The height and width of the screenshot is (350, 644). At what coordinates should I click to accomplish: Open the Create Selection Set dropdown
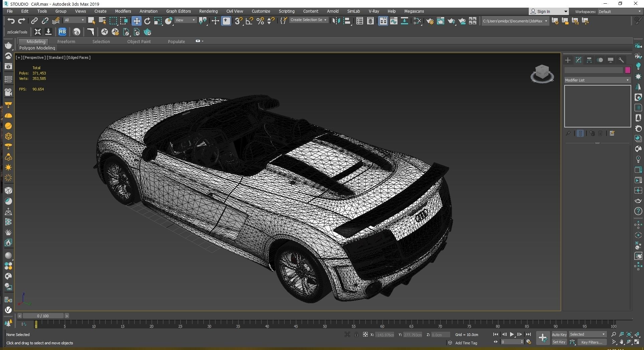(308, 20)
